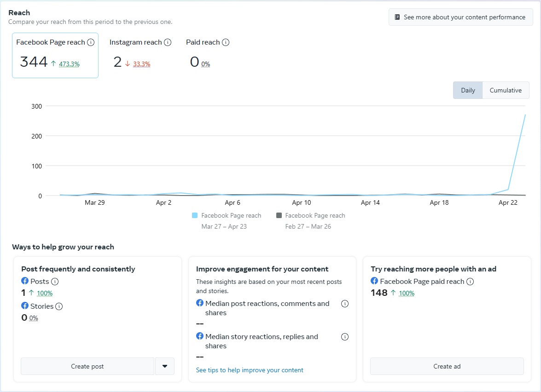This screenshot has height=392, width=541.
Task: Click the Try reaching more people with an ad heading
Action: [433, 269]
